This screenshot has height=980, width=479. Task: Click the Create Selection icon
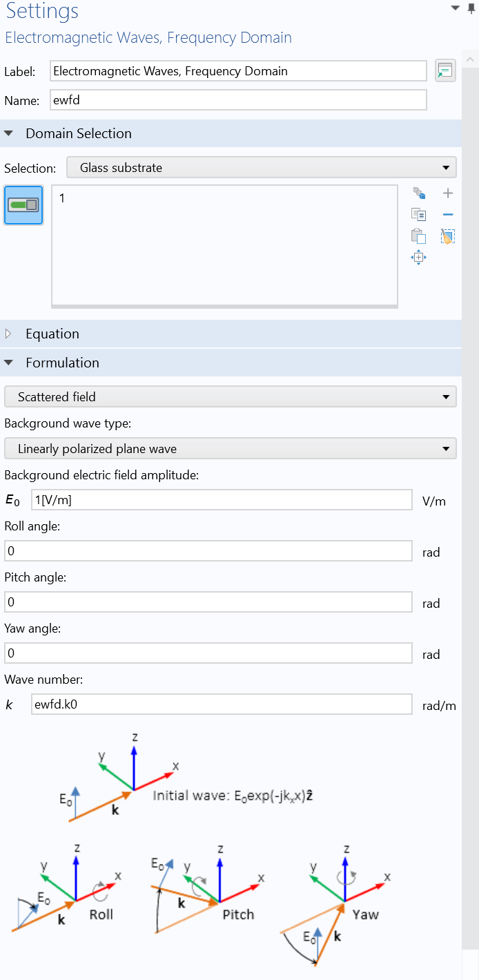pos(418,193)
